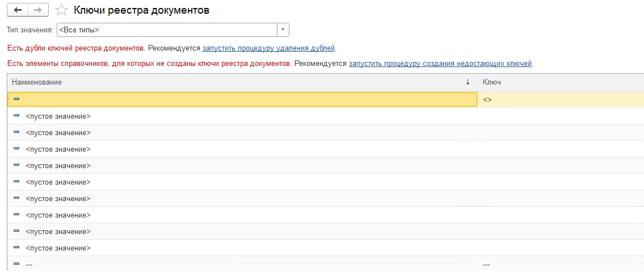Select the fifth <пустое значение> row text
The height and width of the screenshot is (271, 644).
[x=58, y=182]
